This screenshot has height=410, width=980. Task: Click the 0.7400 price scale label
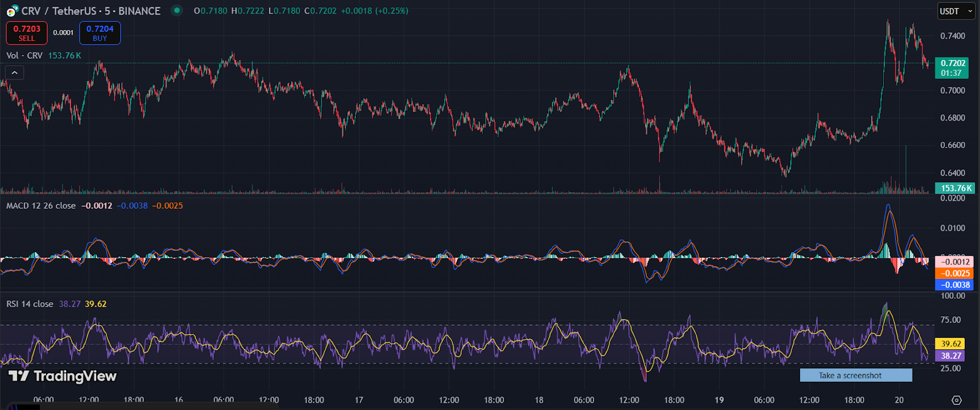tap(952, 36)
